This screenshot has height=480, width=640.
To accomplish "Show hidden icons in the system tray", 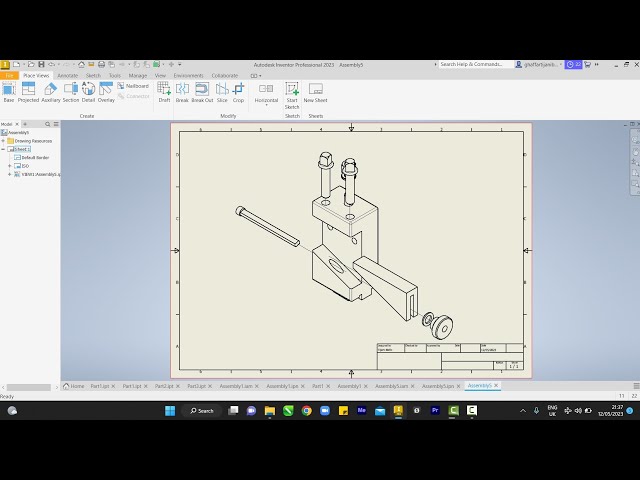I will (x=523, y=411).
